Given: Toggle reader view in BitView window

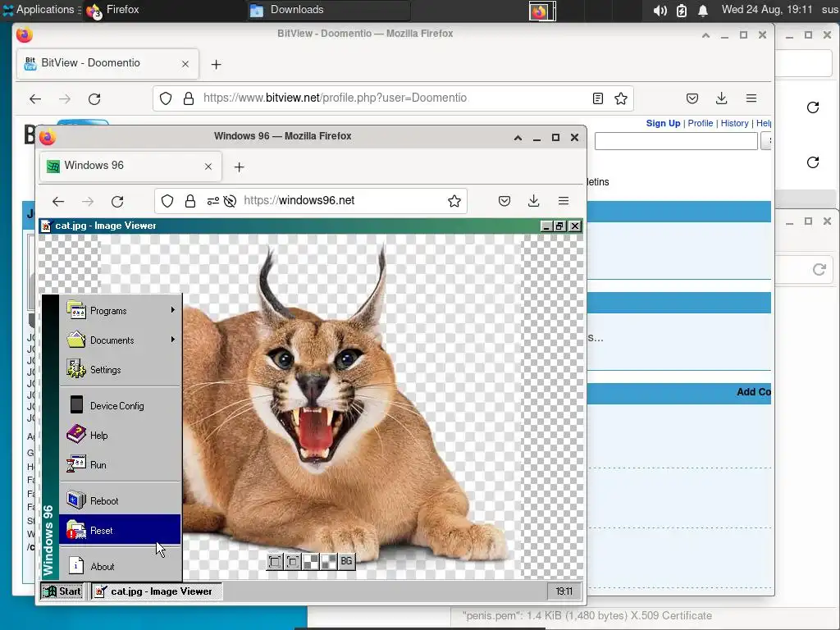Looking at the screenshot, I should 598,98.
